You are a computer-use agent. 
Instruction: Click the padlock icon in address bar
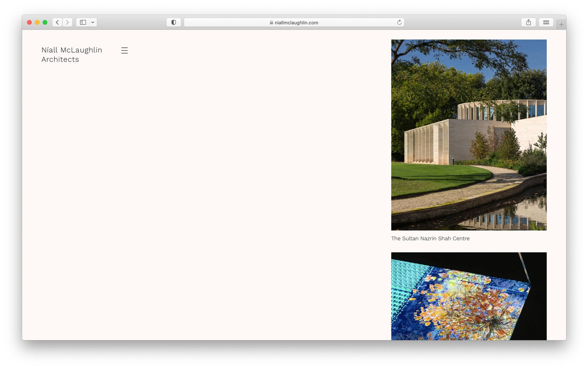271,23
